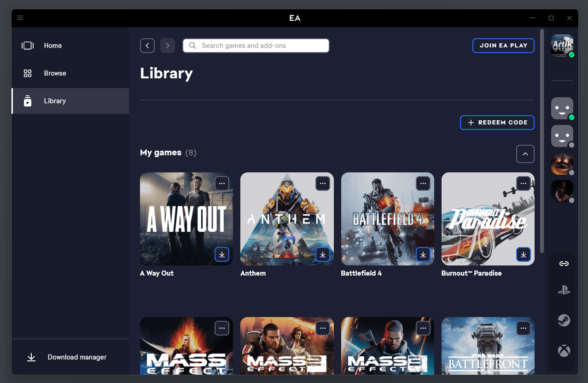The height and width of the screenshot is (383, 588).
Task: Click the Burnout™ Paradise title text
Action: [x=472, y=273]
